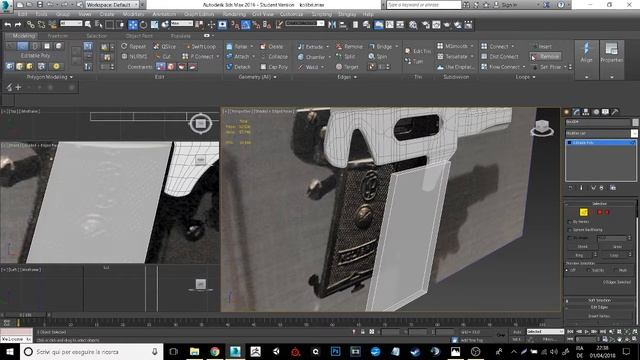
Task: Click the Shrink selection button
Action: tap(582, 247)
